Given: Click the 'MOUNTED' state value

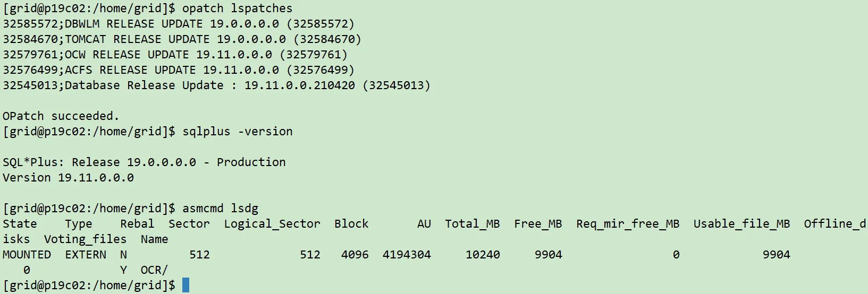Looking at the screenshot, I should 27,255.
